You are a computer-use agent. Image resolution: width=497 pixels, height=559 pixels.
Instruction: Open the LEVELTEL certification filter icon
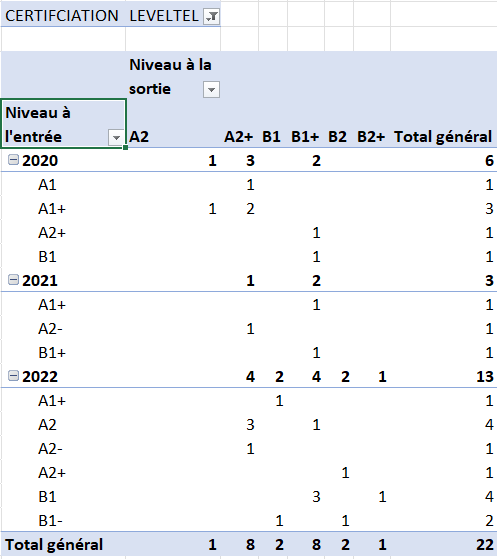click(211, 16)
